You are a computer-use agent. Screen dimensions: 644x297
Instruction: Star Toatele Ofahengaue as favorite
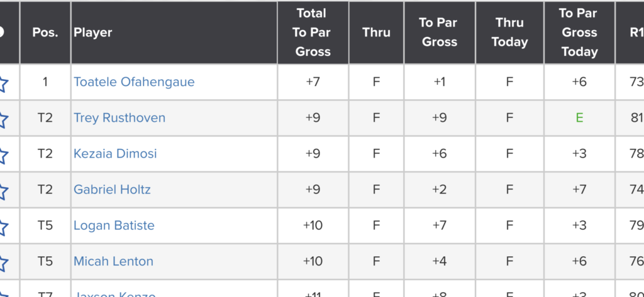coord(3,83)
